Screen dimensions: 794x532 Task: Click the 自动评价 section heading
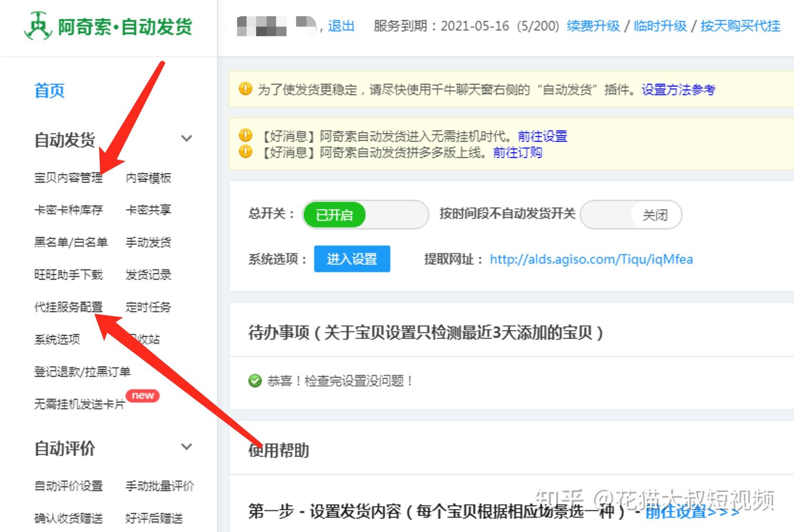click(65, 448)
